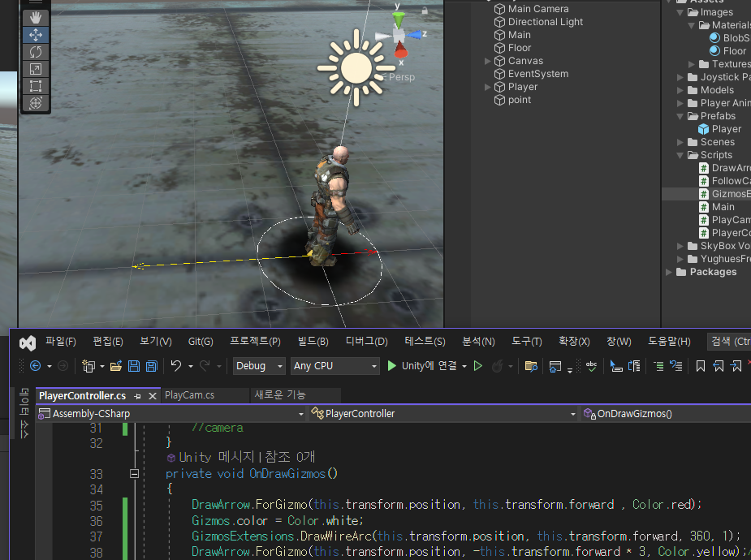This screenshot has height=560, width=751.
Task: Toggle pin on PlayerController.cs tab
Action: coord(138,396)
